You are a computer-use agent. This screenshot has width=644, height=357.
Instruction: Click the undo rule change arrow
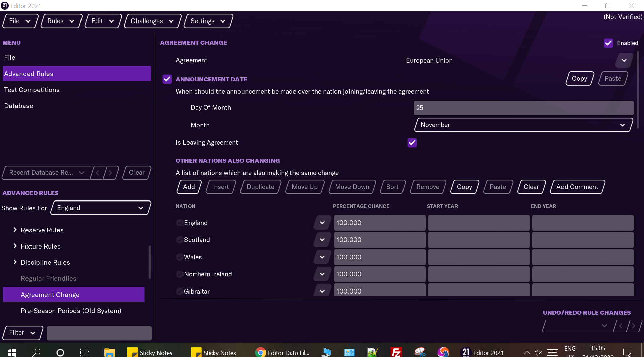click(621, 326)
